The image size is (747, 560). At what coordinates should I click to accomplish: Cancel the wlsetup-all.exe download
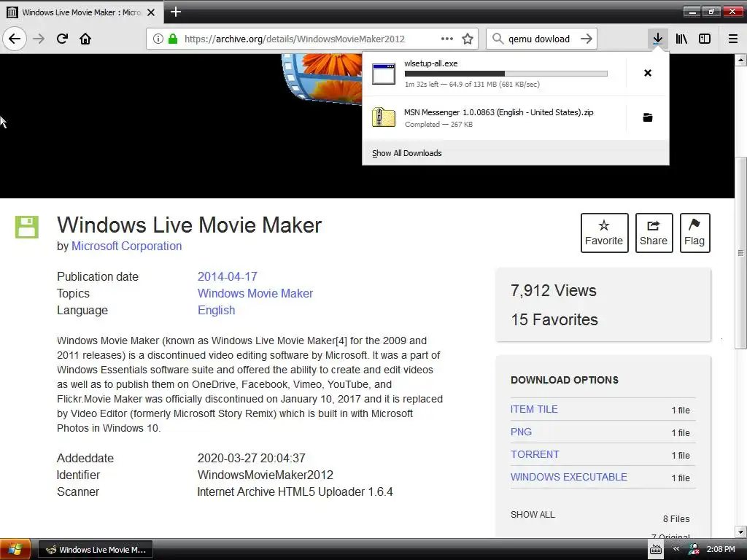pyautogui.click(x=648, y=73)
